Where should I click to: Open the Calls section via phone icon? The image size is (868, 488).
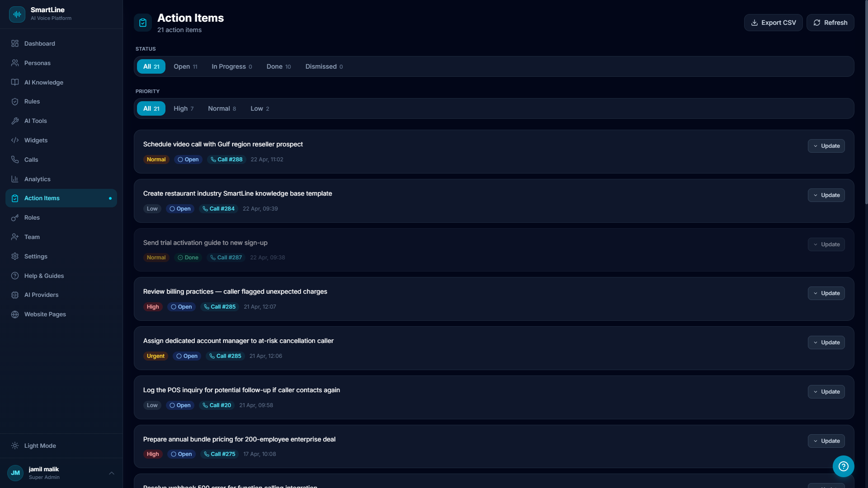pyautogui.click(x=15, y=160)
